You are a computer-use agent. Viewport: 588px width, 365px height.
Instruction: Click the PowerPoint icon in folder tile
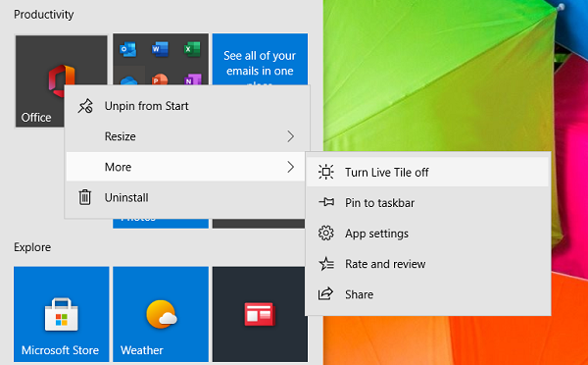(x=160, y=79)
